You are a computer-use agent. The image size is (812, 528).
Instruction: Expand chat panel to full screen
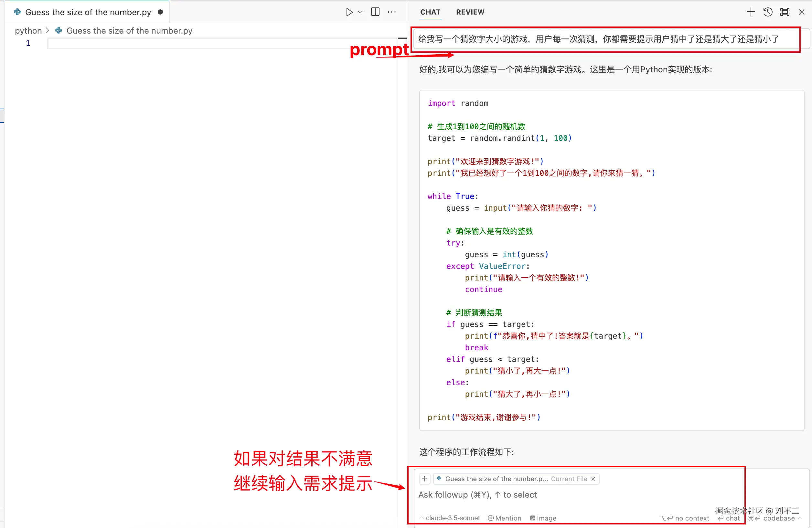tap(785, 12)
